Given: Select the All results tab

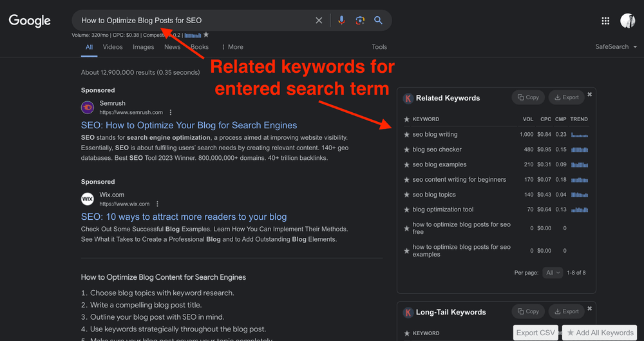Looking at the screenshot, I should [89, 47].
